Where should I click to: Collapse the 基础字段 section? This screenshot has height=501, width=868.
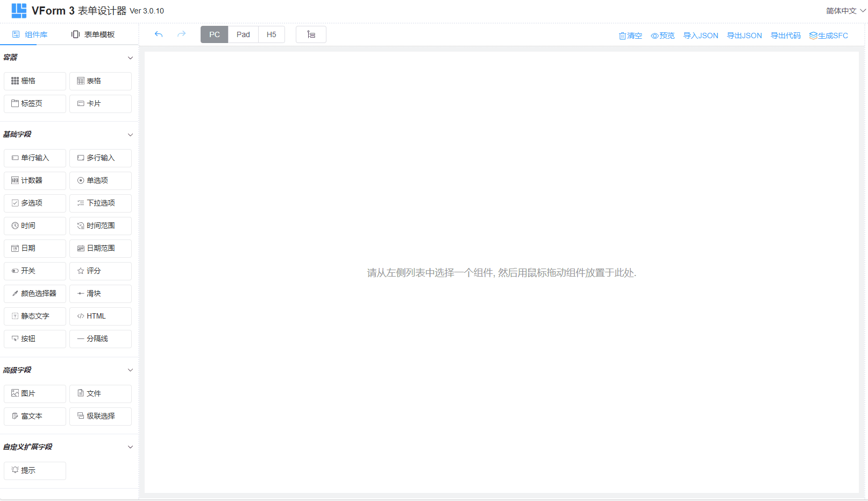point(130,135)
